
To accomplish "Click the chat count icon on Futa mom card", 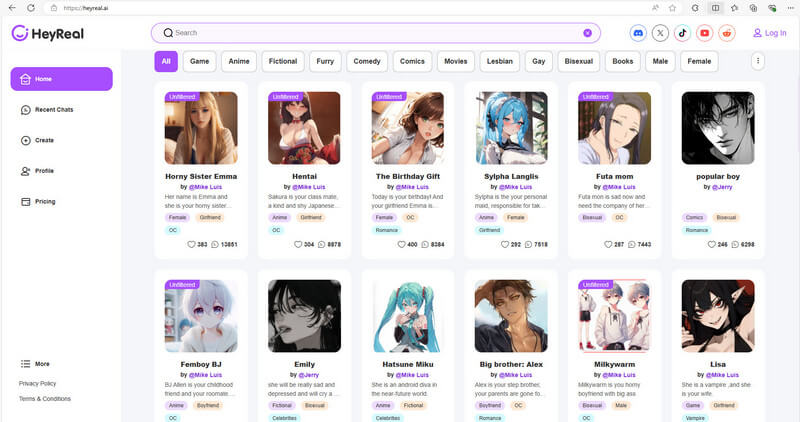I will [632, 244].
